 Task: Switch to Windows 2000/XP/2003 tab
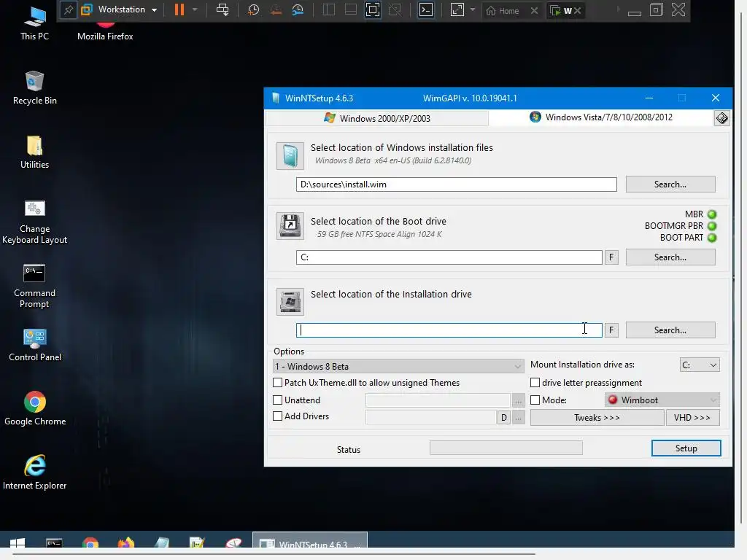[x=377, y=118]
